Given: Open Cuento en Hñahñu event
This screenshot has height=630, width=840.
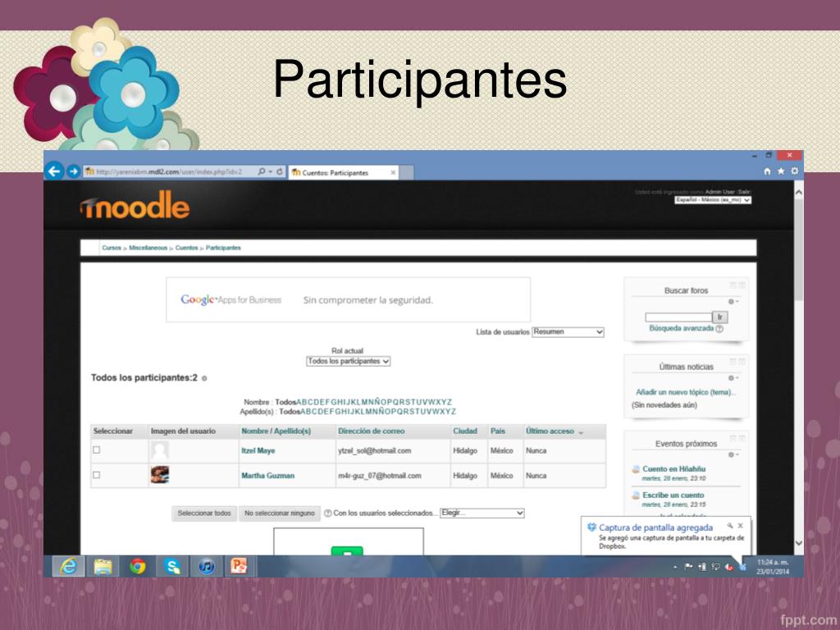Looking at the screenshot, I should coord(674,468).
